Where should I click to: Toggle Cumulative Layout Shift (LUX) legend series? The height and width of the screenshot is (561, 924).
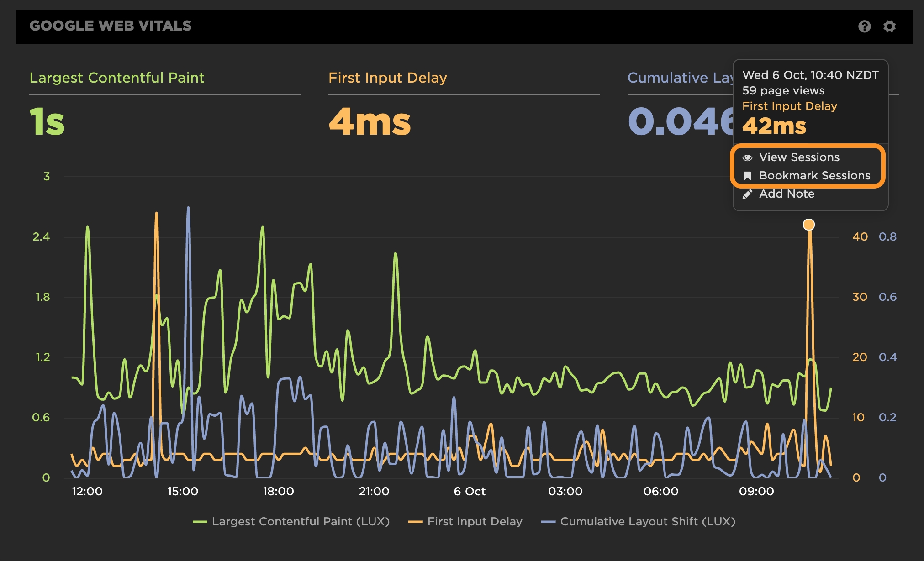tap(647, 521)
